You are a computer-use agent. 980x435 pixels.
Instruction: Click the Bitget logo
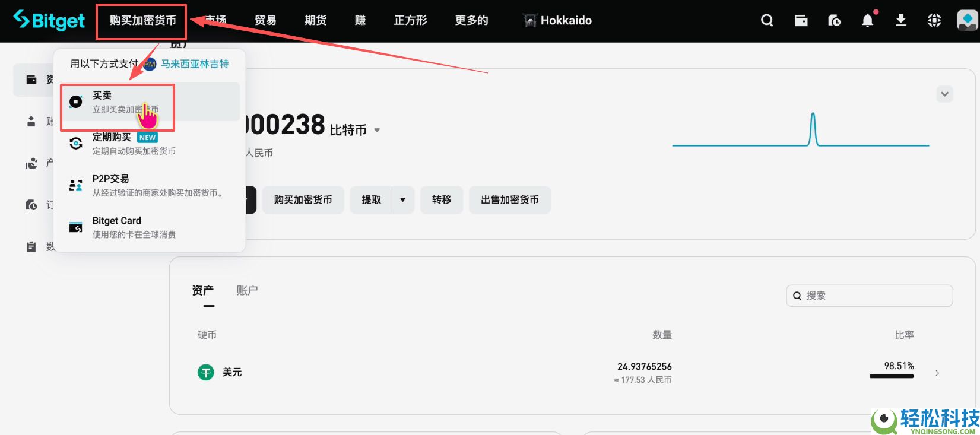click(49, 20)
